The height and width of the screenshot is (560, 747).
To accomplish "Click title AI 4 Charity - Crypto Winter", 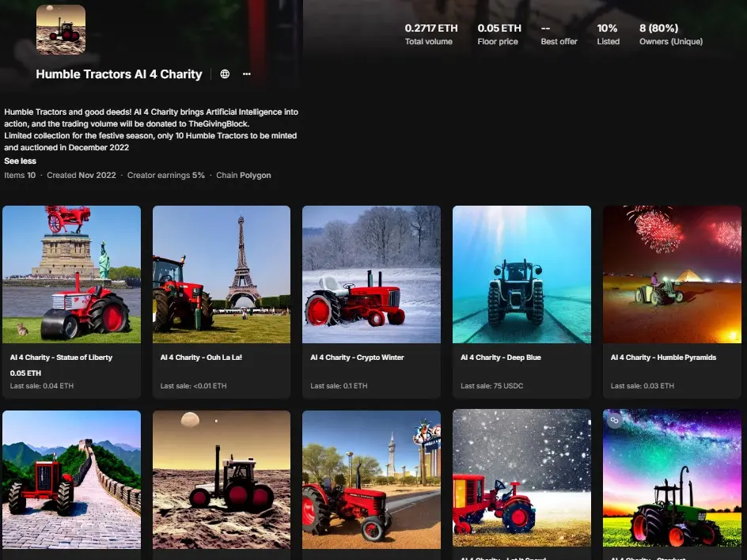I will point(358,358).
